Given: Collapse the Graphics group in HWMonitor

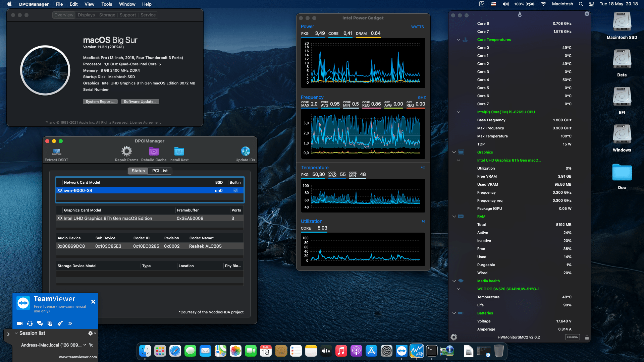Looking at the screenshot, I should click(x=454, y=152).
